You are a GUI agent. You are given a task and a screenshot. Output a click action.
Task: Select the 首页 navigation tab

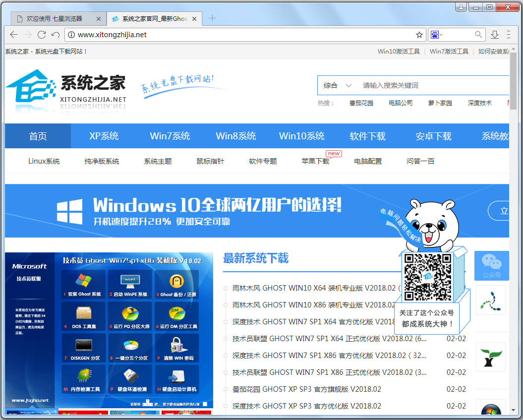click(x=38, y=136)
